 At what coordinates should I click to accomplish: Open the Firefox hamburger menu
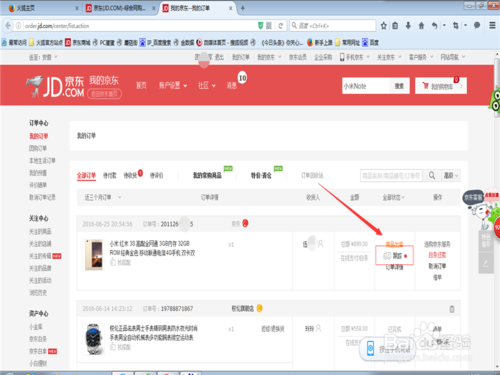[492, 25]
